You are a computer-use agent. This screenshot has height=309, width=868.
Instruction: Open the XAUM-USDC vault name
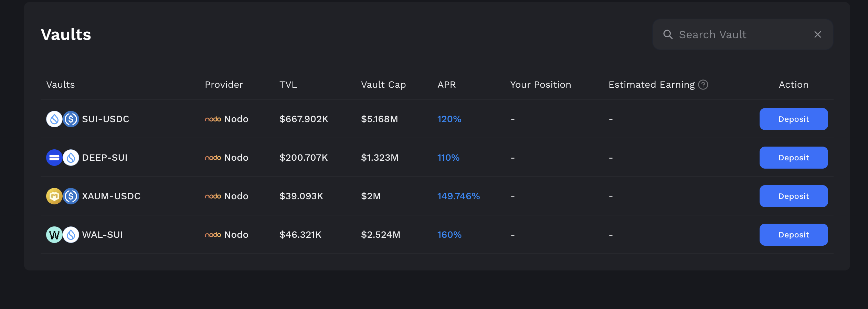click(111, 196)
